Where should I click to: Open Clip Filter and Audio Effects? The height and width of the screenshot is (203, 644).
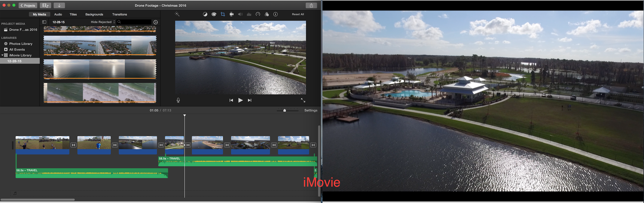coord(267,14)
